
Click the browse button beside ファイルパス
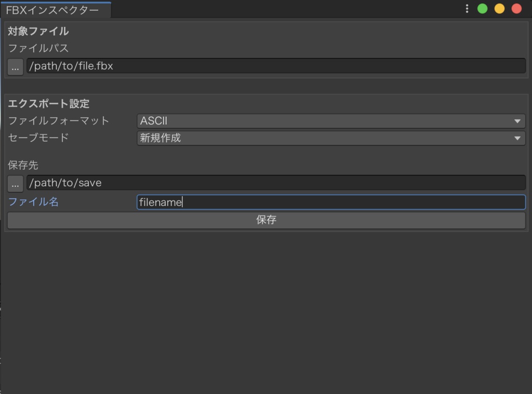click(15, 66)
